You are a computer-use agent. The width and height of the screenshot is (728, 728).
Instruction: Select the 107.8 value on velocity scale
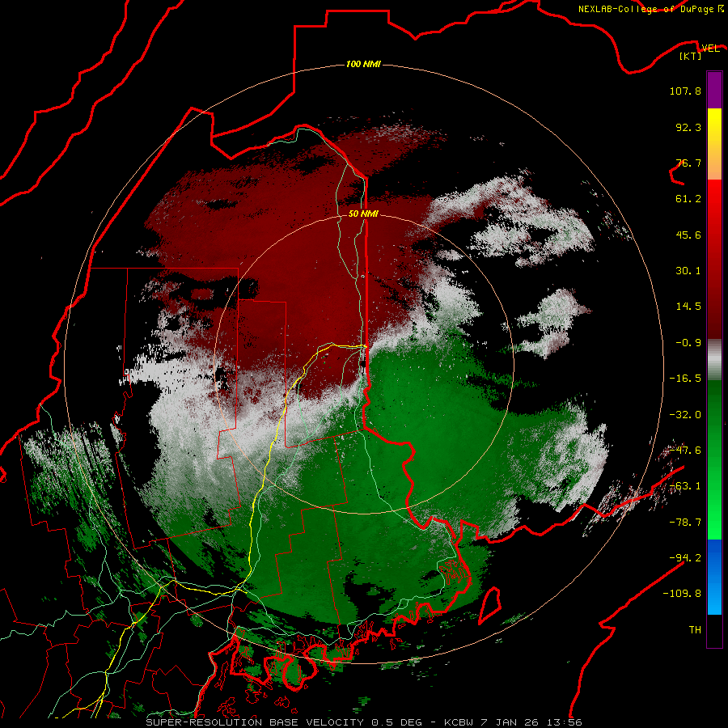click(685, 91)
